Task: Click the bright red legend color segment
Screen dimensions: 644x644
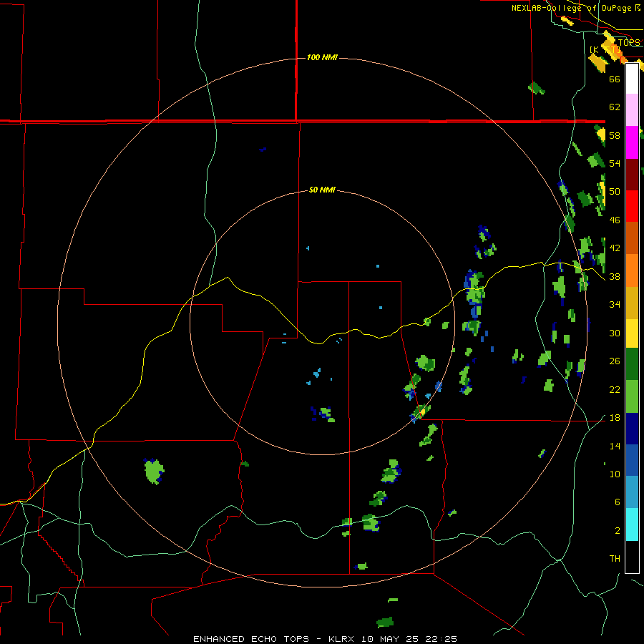Action: pyautogui.click(x=632, y=206)
